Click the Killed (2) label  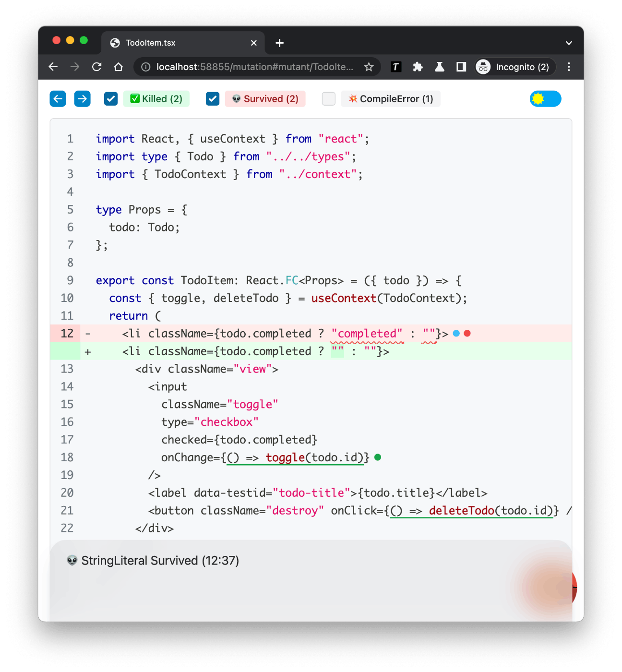[x=156, y=99]
